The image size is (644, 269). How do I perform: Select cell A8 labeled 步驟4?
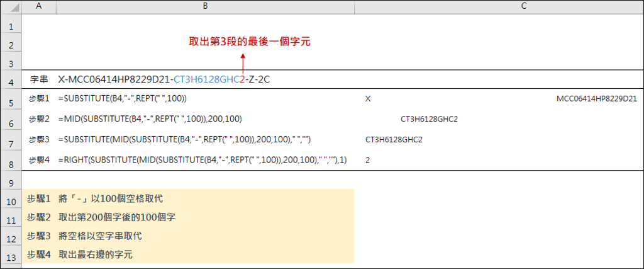39,159
